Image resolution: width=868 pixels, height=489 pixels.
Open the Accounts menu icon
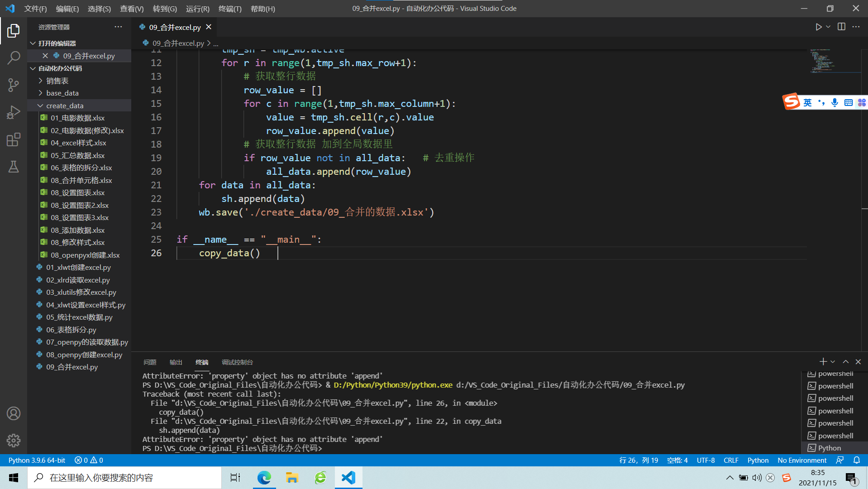tap(14, 413)
